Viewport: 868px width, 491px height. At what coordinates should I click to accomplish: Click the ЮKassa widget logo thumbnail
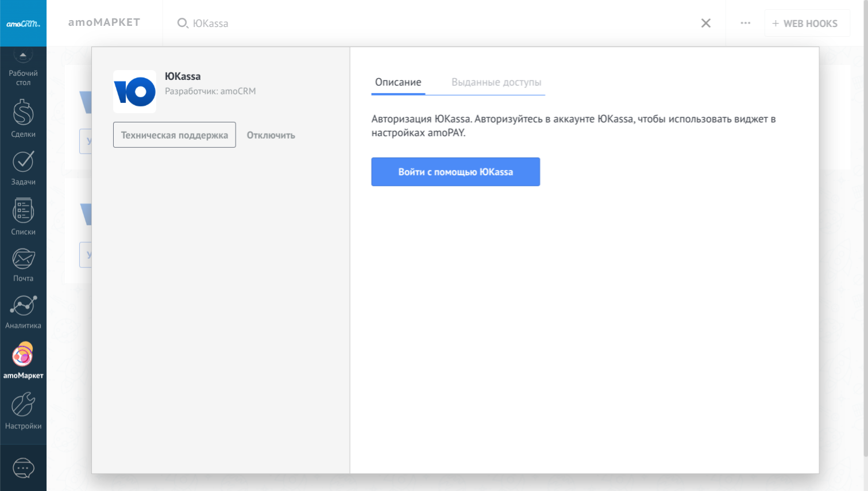click(x=134, y=92)
